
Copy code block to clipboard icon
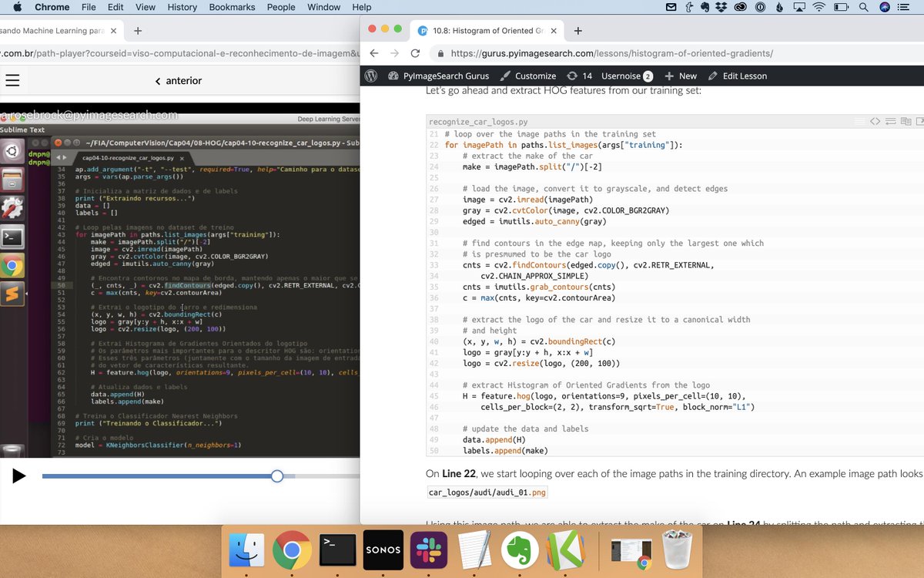tap(906, 121)
